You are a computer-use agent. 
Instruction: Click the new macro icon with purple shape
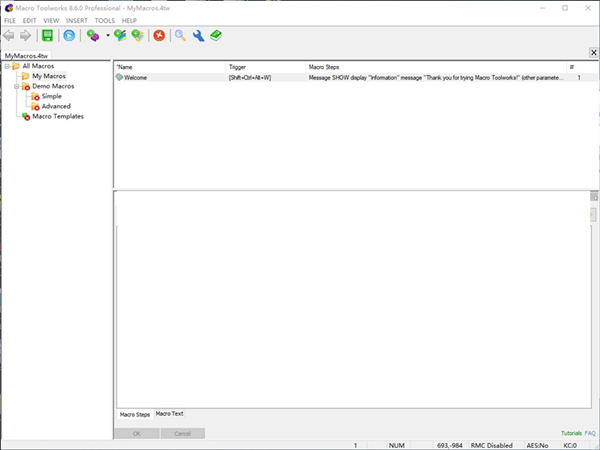pyautogui.click(x=93, y=36)
